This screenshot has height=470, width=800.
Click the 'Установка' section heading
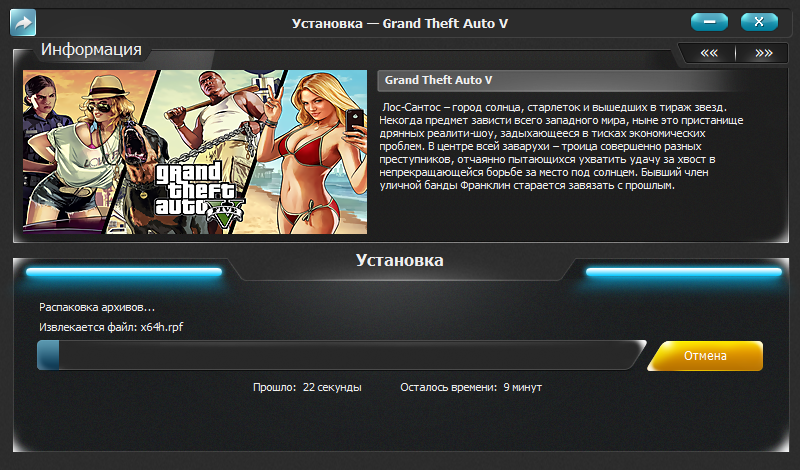[x=399, y=260]
